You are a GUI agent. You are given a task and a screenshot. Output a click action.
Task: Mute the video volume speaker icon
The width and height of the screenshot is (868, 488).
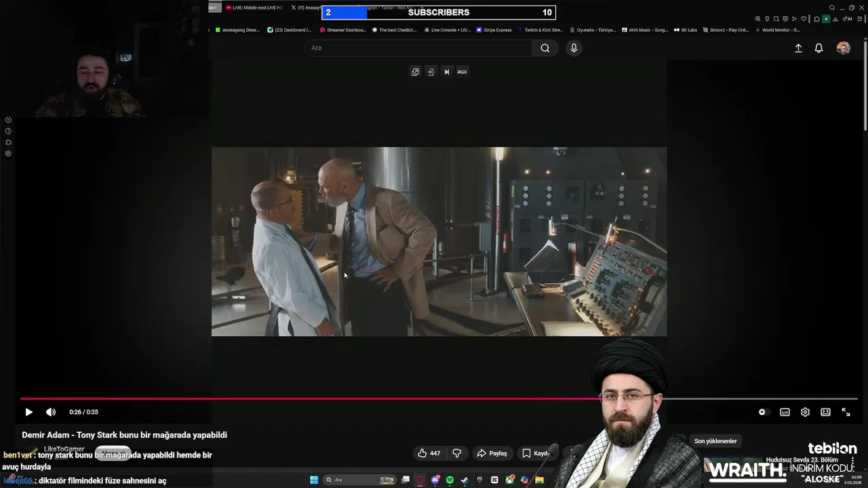click(x=51, y=412)
